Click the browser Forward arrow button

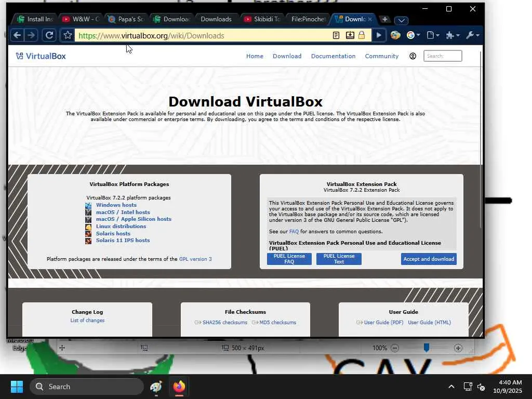coord(31,35)
